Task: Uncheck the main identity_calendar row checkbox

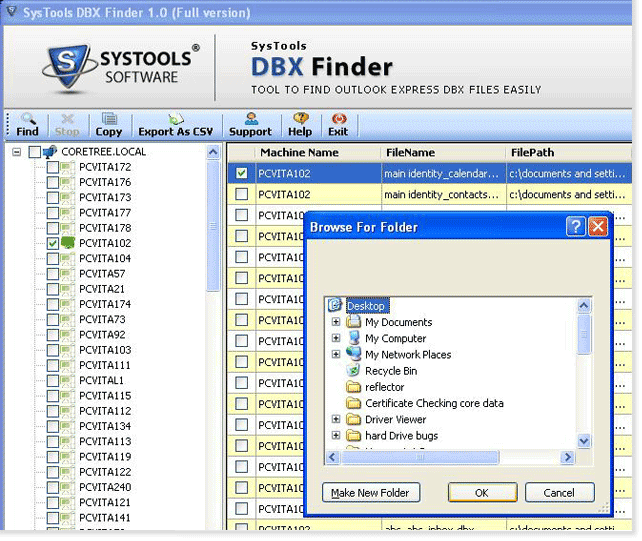Action: coord(242,173)
